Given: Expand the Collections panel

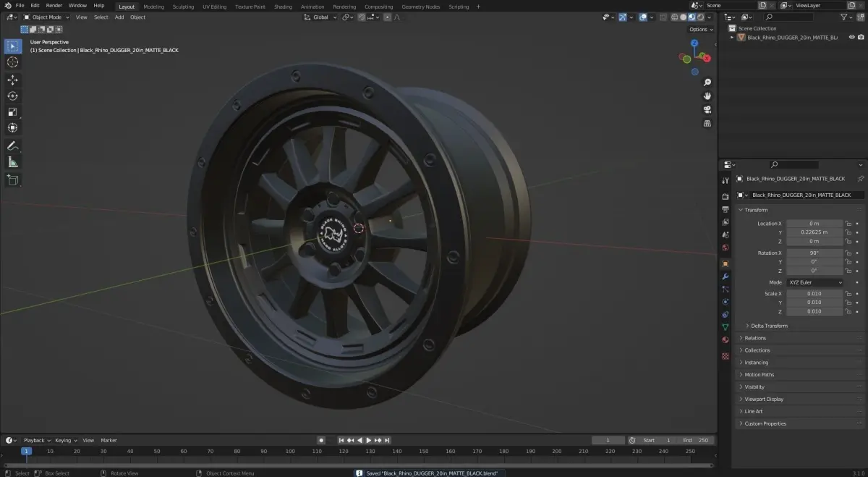Looking at the screenshot, I should point(757,350).
